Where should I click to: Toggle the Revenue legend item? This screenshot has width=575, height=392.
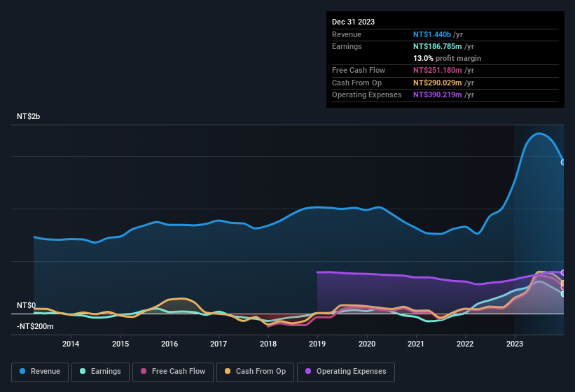coord(40,372)
